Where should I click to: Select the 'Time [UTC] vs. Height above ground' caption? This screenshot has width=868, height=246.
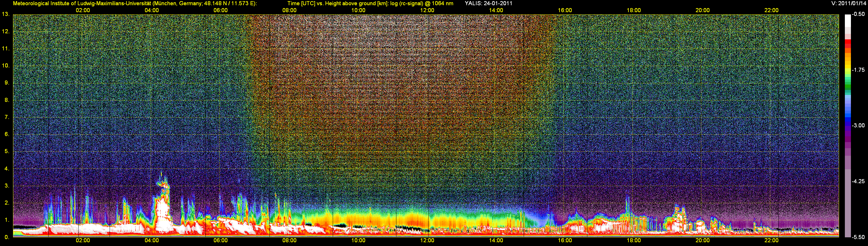[370, 3]
